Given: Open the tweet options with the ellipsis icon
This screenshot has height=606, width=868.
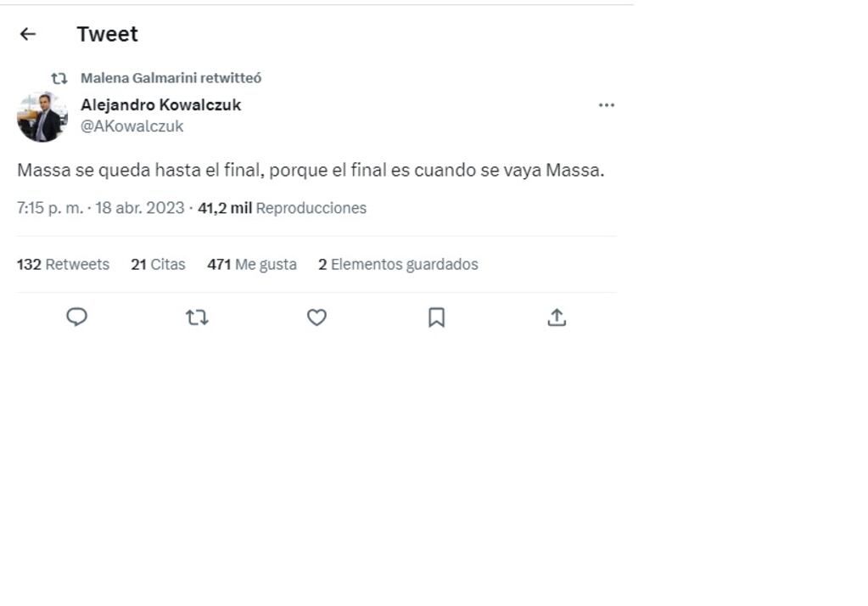Looking at the screenshot, I should click(606, 104).
